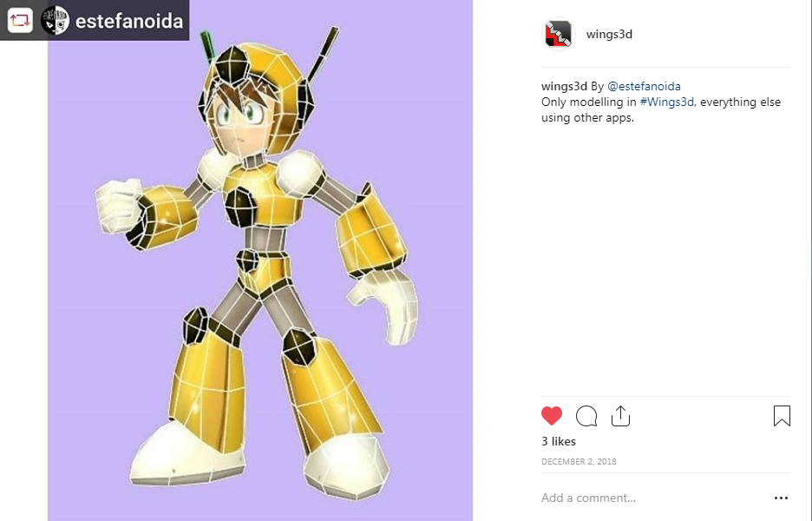Open wings3d username in post header
The height and width of the screenshot is (521, 812).
pos(609,34)
